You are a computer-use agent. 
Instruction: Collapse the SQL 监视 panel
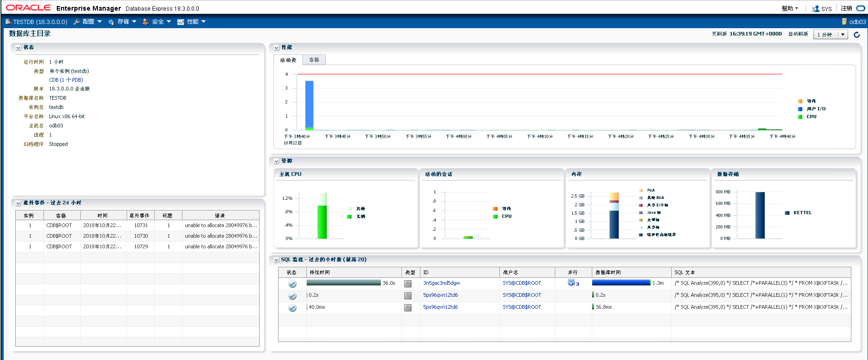click(276, 260)
